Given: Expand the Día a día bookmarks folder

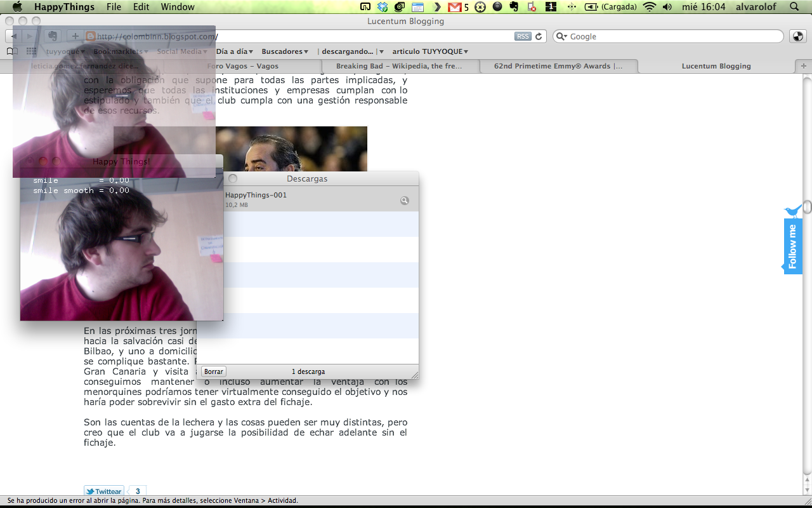Looking at the screenshot, I should (234, 51).
